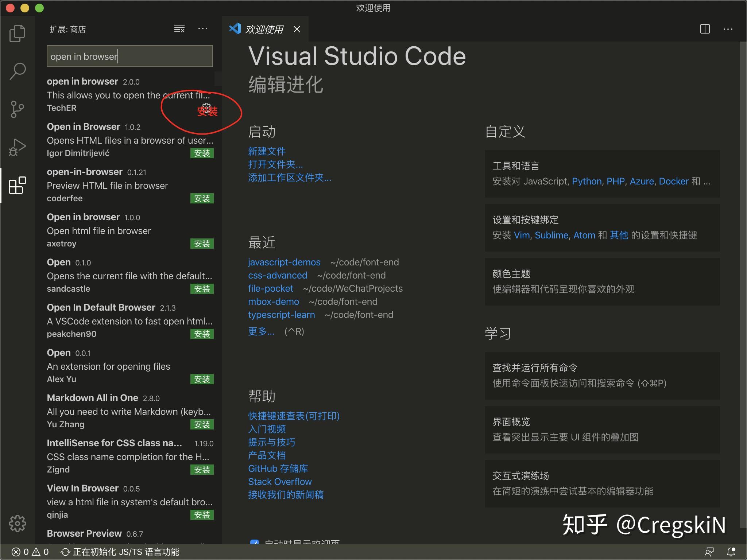Open the editor more actions ... menu
This screenshot has width=747, height=560.
728,29
